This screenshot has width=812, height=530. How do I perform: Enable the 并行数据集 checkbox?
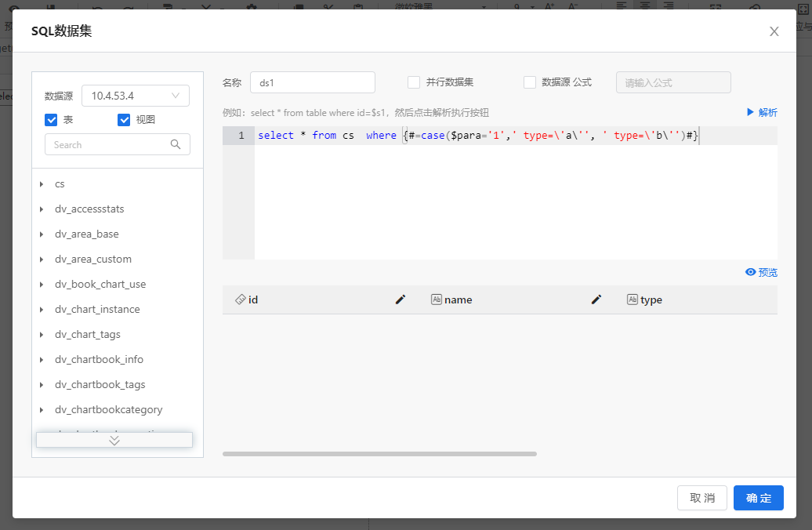pos(414,82)
